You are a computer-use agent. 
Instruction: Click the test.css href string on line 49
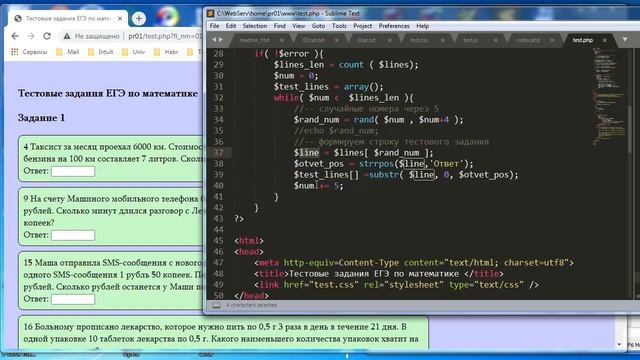(334, 285)
